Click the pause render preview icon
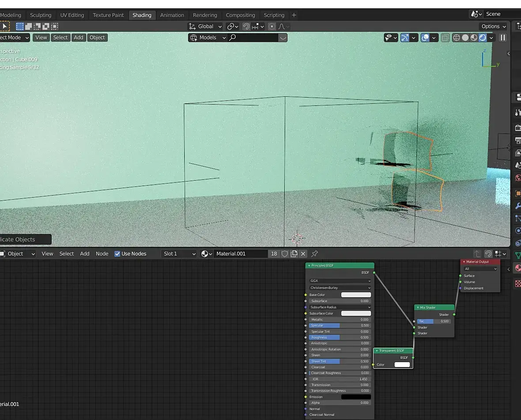This screenshot has width=521, height=420. click(x=502, y=38)
